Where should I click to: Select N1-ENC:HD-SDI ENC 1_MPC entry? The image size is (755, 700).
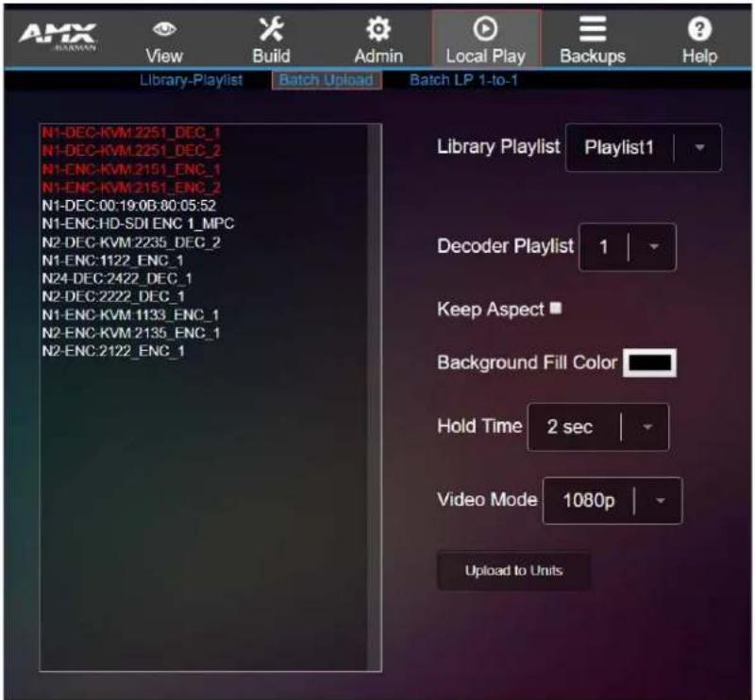pyautogui.click(x=138, y=224)
